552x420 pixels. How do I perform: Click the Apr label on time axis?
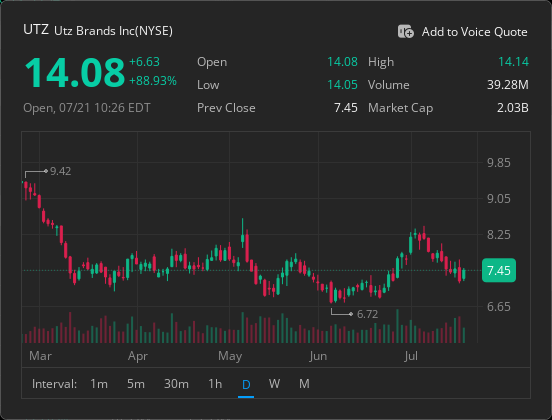tap(138, 356)
